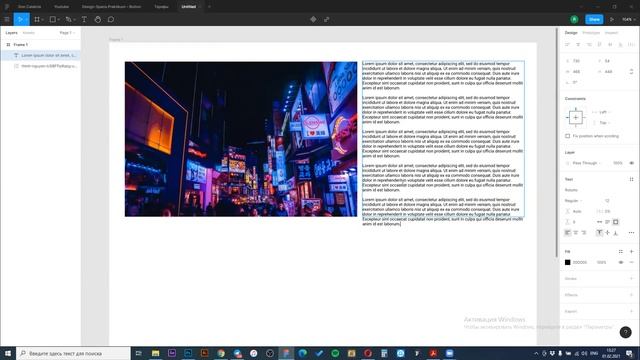Click Align top icon in Design panel
This screenshot has width=640, height=360.
tap(599, 44)
